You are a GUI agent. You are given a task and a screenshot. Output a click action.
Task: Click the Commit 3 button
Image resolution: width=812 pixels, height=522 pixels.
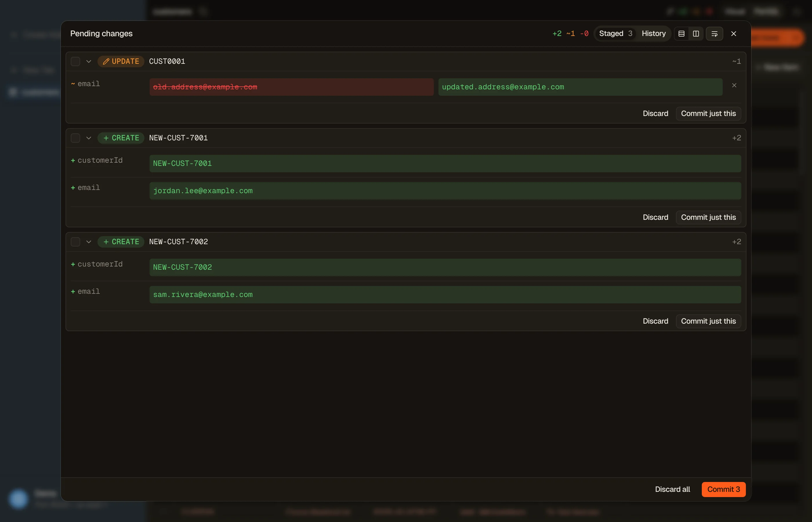point(724,489)
